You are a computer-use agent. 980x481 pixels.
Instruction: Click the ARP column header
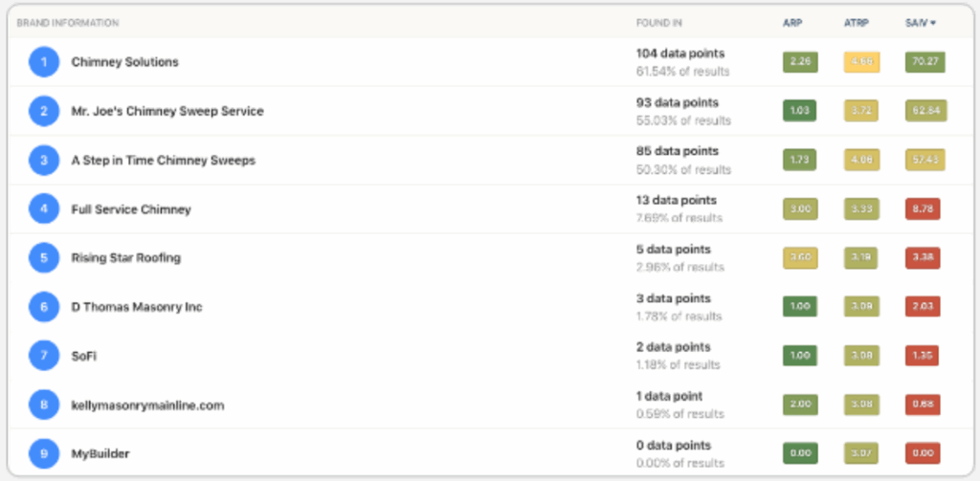point(792,22)
